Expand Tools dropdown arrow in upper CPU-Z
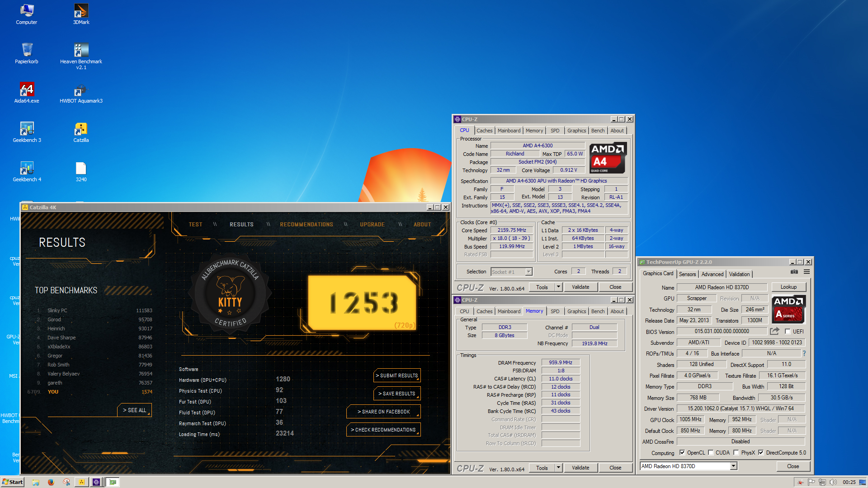This screenshot has width=868, height=488. [558, 287]
